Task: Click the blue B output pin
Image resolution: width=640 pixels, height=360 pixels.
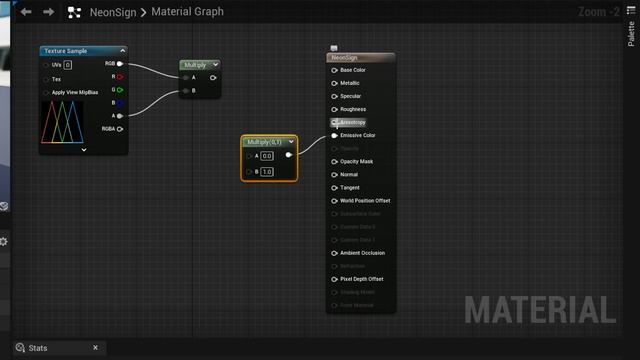Action: pos(120,103)
